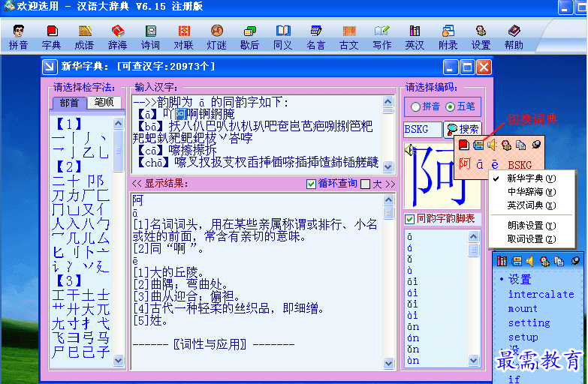Switch to the 笔顺 tab
This screenshot has height=384, width=588.
point(104,102)
